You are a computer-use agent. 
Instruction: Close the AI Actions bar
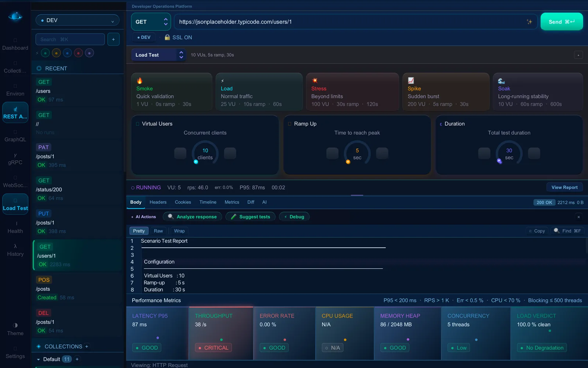point(578,217)
